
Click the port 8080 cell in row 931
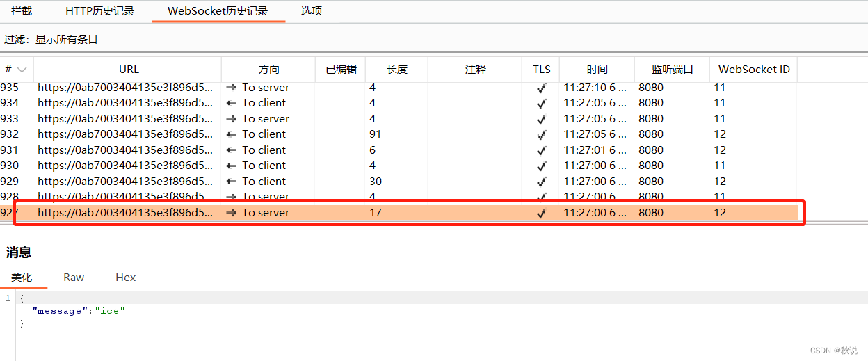point(651,150)
